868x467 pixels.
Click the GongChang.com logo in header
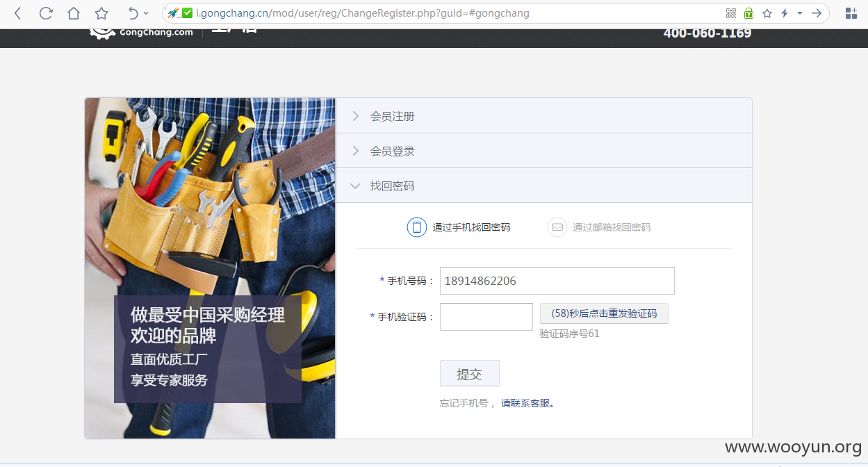point(142,32)
